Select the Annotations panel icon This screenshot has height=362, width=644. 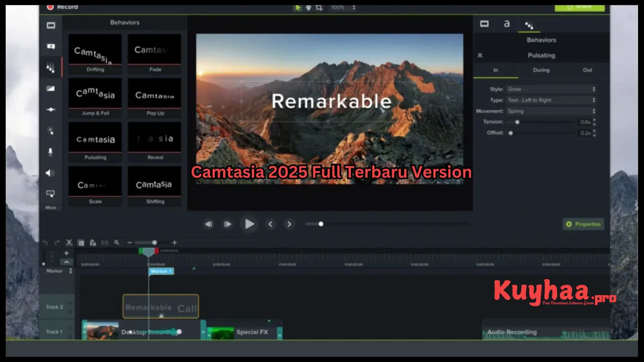[x=51, y=46]
